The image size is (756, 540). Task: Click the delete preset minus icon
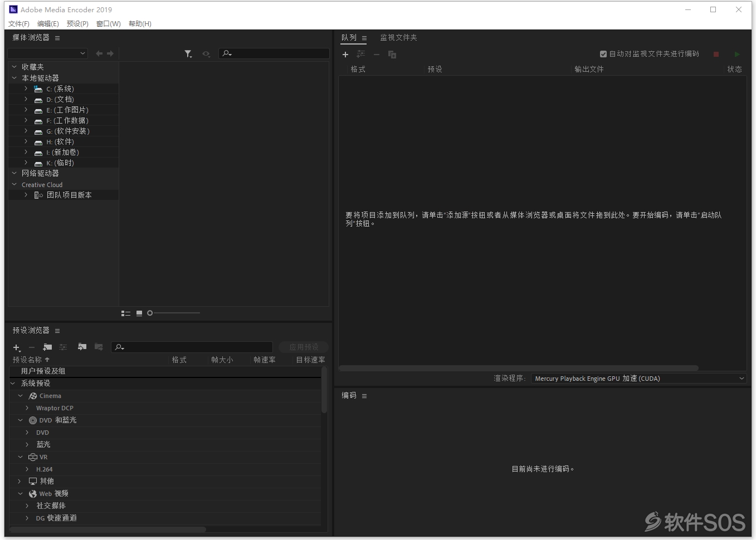coord(32,347)
